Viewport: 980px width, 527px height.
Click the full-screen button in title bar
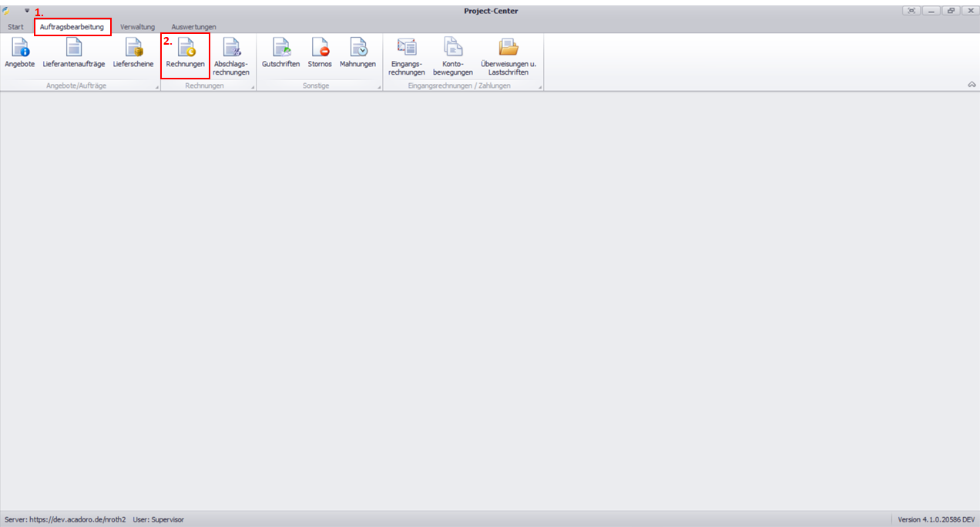(x=911, y=11)
